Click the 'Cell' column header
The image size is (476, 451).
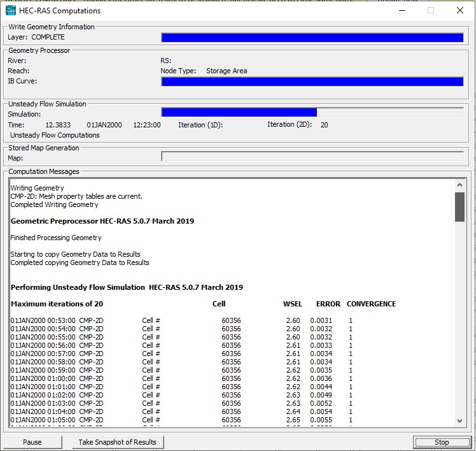click(x=219, y=304)
